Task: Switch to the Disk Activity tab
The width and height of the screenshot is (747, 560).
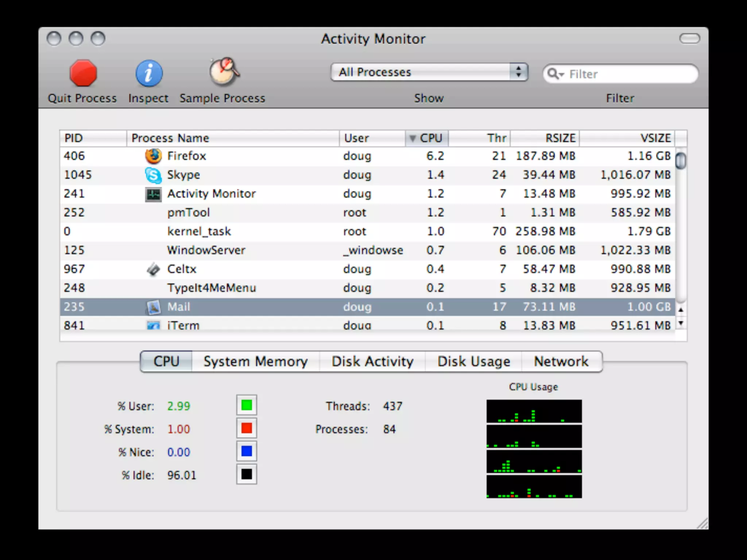Action: pos(372,362)
